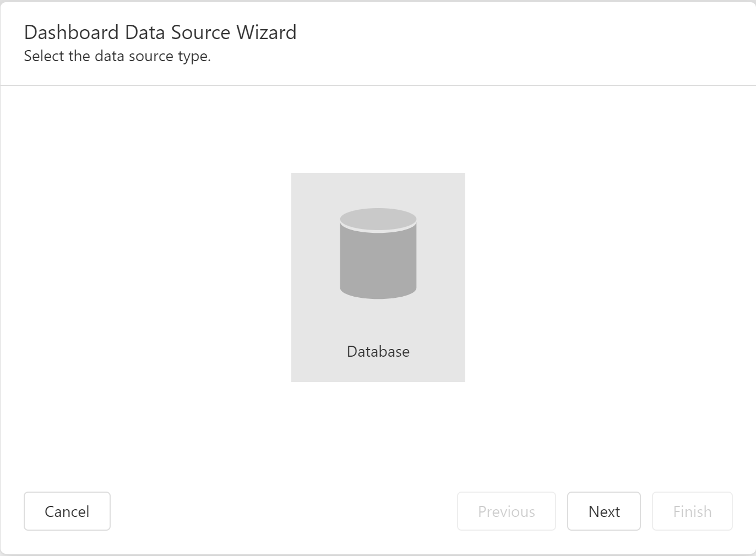Screen dimensions: 756x556
Task: Choose the Database data source tile
Action: point(378,277)
